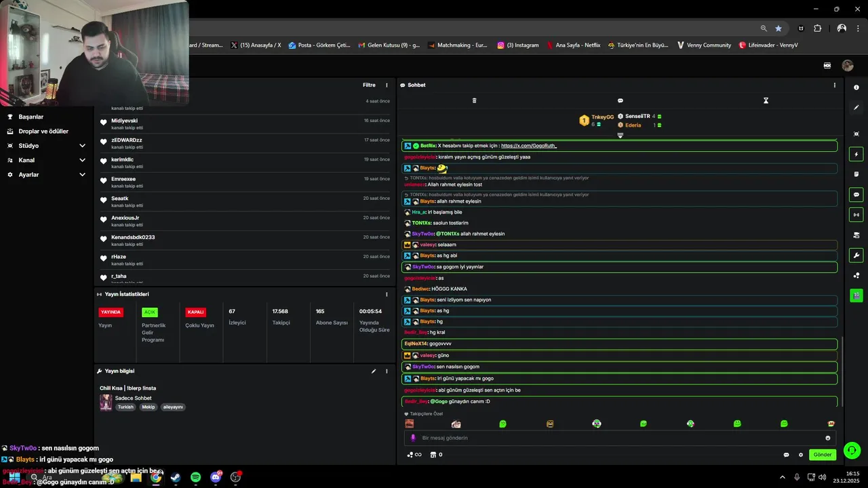Click the screen capture icon in right sidebar
The height and width of the screenshot is (488, 868).
[856, 134]
